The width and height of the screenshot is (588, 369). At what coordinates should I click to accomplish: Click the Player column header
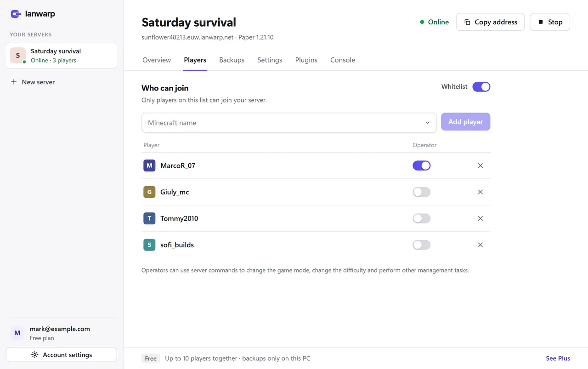pos(151,145)
